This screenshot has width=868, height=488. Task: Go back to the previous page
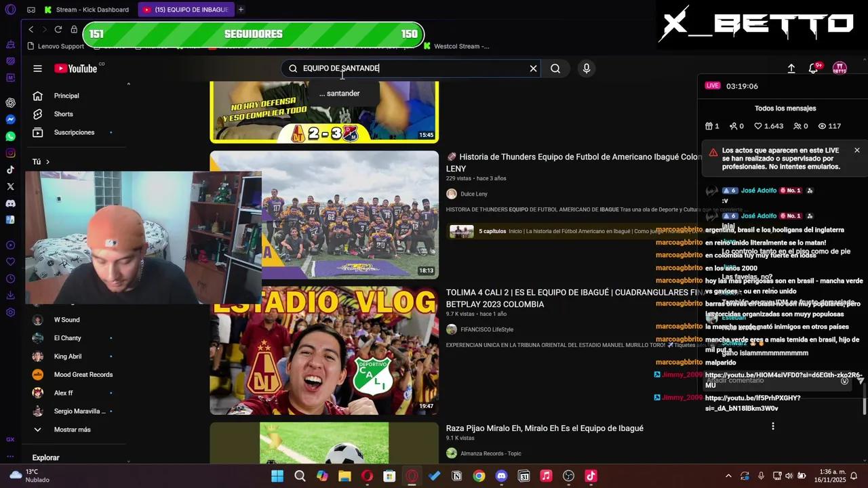[31, 29]
